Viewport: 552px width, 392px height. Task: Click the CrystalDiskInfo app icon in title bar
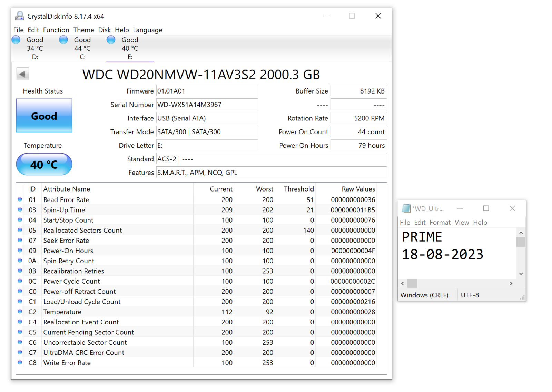(x=20, y=16)
